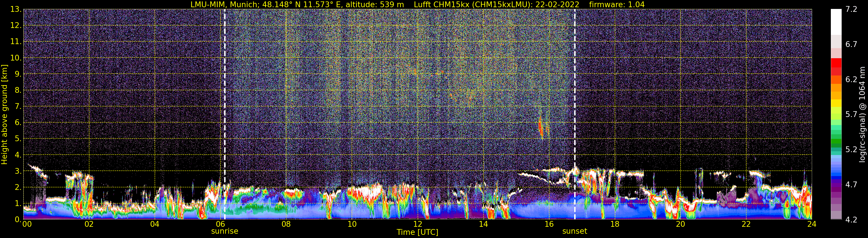Screen dimensions: 868x238
Task: Click the time axis tick '18'
Action: (x=614, y=224)
